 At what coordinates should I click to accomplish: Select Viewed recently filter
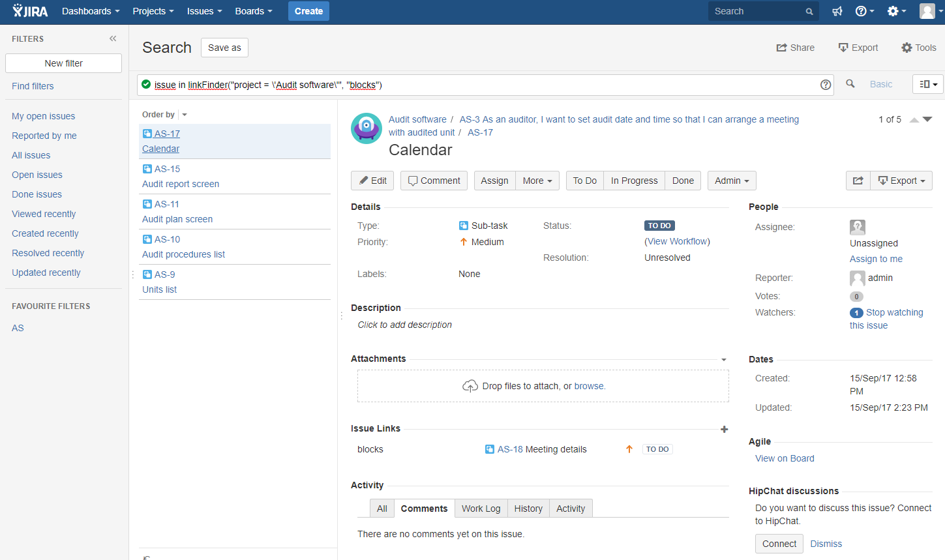pos(44,214)
